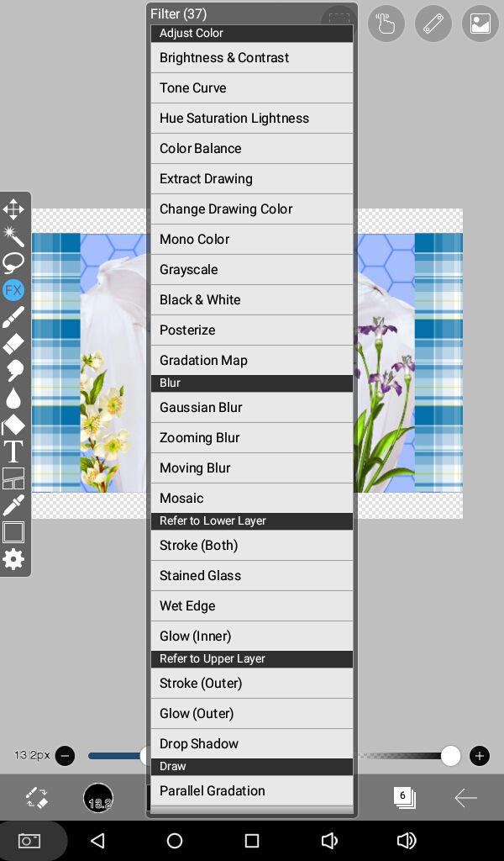Select the Magic Wand tool
Screen dimensions: 504x861
click(13, 236)
